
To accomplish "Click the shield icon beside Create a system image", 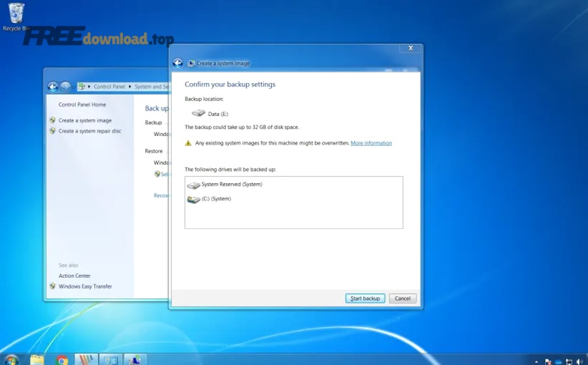I will tap(52, 120).
